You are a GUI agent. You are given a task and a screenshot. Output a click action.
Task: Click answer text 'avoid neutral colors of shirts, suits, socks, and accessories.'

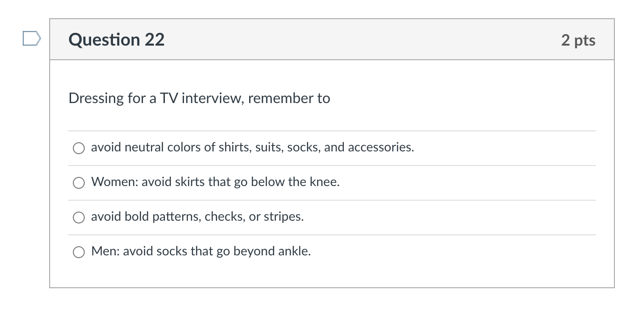(x=252, y=147)
